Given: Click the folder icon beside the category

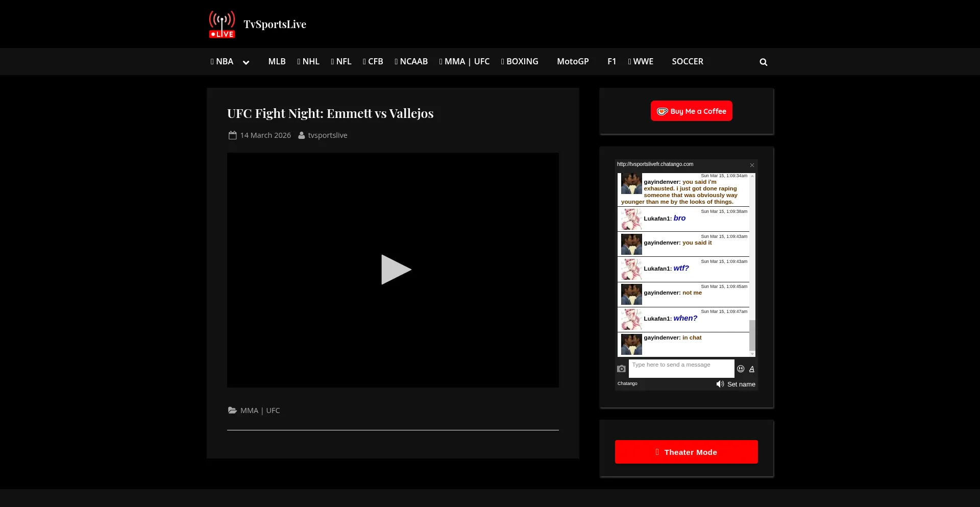Looking at the screenshot, I should pyautogui.click(x=232, y=410).
